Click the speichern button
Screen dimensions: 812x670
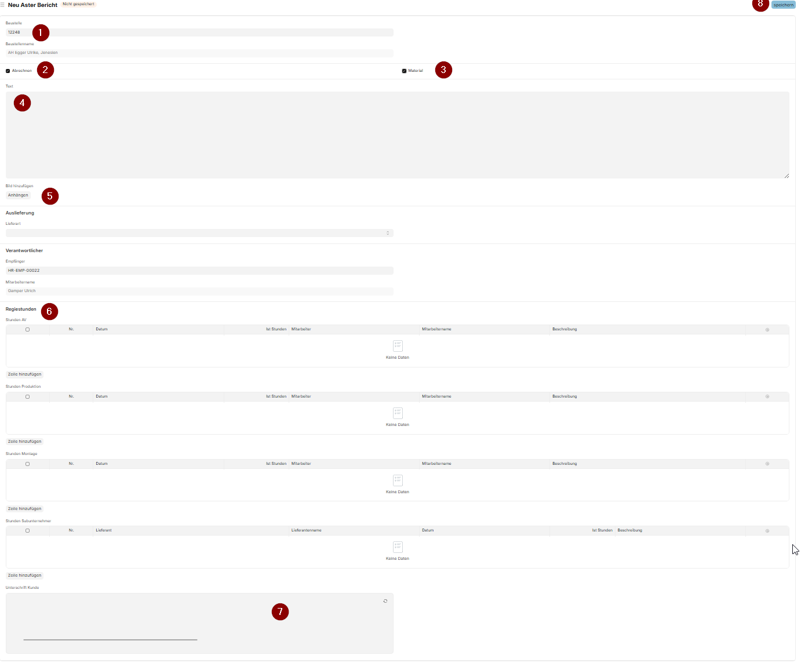pos(783,5)
